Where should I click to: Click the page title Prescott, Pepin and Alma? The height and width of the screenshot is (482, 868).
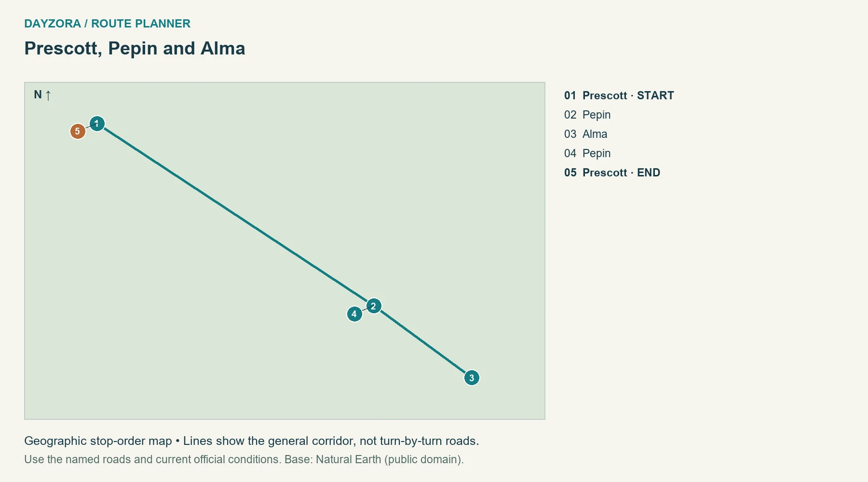pos(135,48)
